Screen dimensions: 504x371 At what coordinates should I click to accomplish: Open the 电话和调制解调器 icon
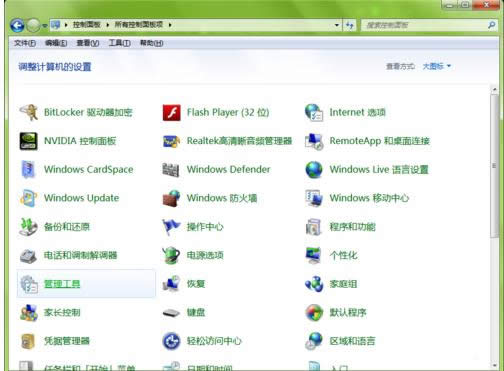coord(29,255)
